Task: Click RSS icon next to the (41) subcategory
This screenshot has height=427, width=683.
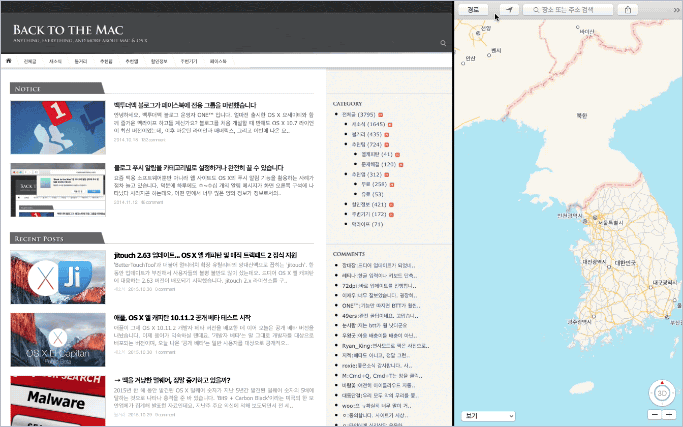Action: pos(397,155)
